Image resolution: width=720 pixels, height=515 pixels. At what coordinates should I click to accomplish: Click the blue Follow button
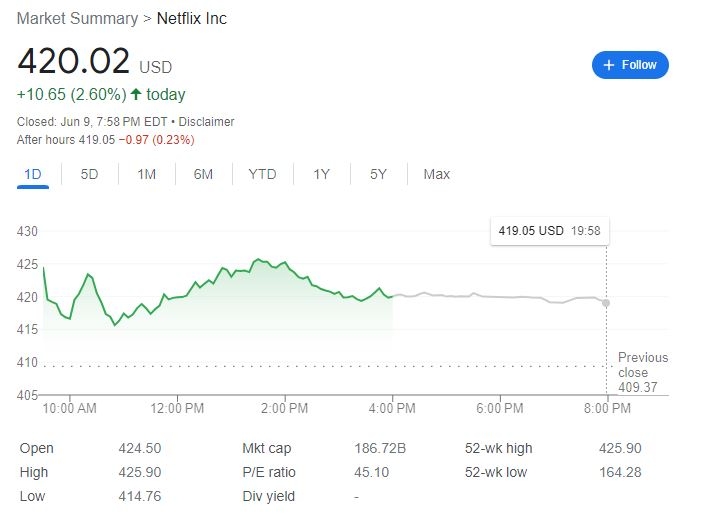click(630, 65)
